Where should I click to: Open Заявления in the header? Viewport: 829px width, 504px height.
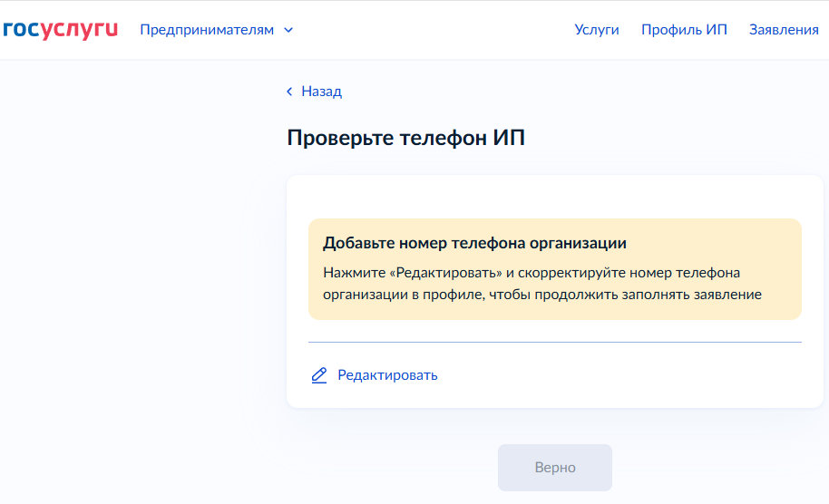click(784, 30)
